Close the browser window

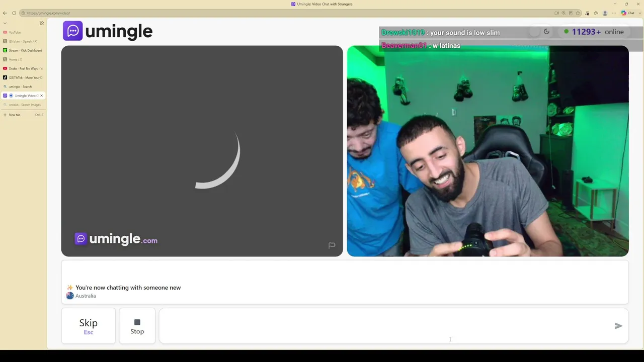[638, 4]
